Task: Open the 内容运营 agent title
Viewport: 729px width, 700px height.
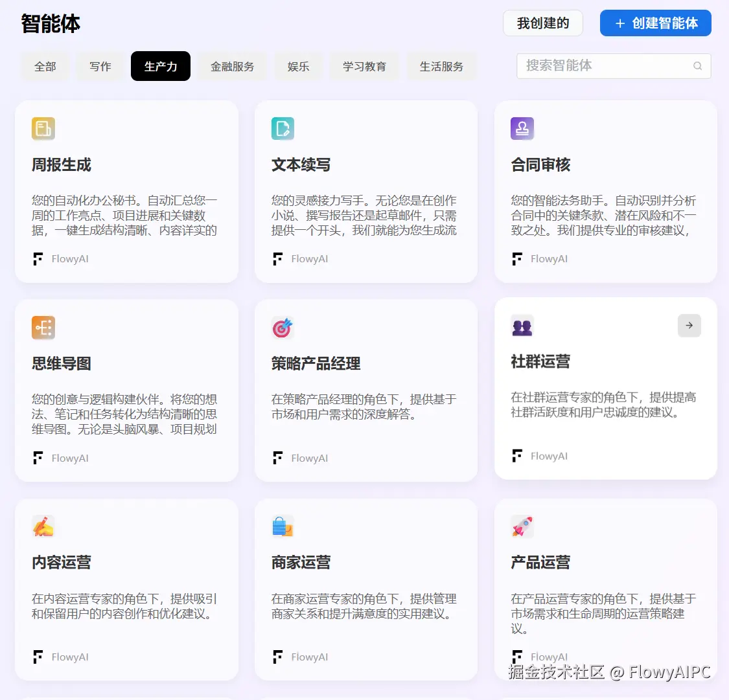Action: [x=62, y=563]
